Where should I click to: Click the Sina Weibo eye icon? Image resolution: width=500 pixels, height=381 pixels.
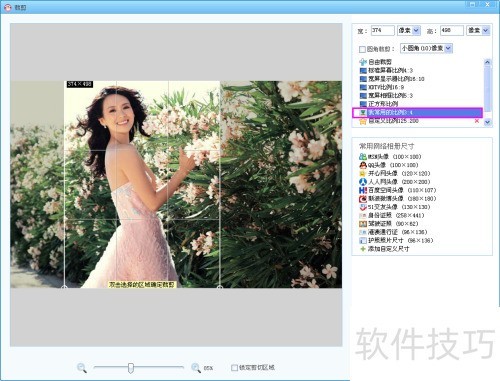[x=363, y=198]
